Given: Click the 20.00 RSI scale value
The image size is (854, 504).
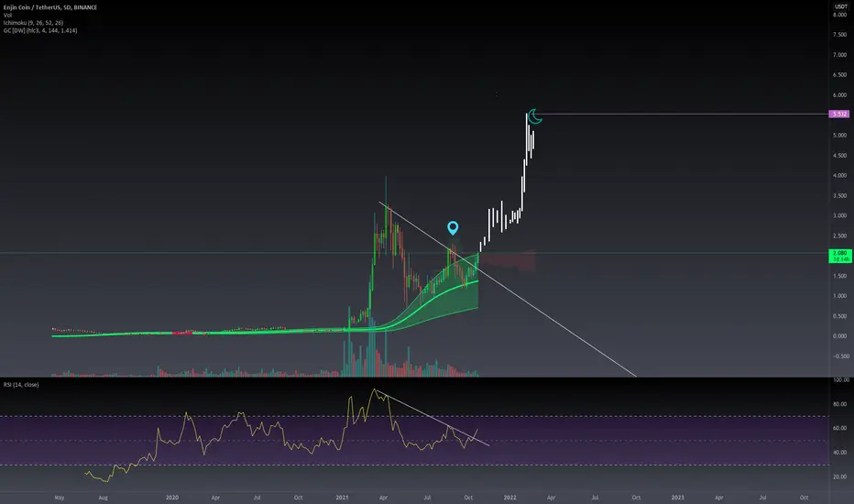Looking at the screenshot, I should tap(840, 477).
